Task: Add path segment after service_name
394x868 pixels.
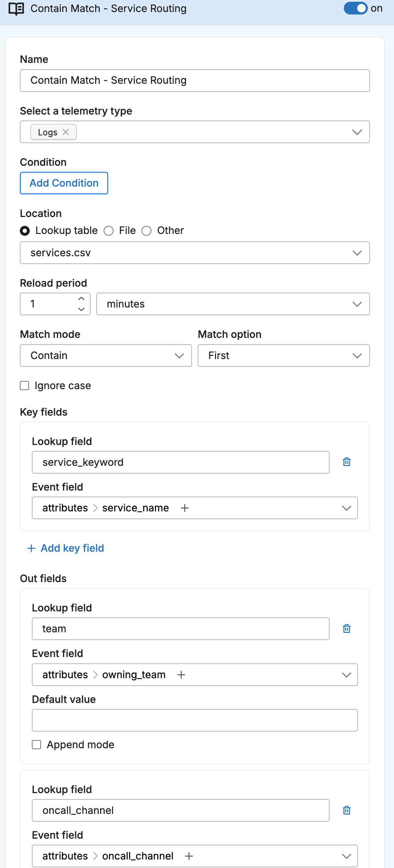Action: point(185,508)
